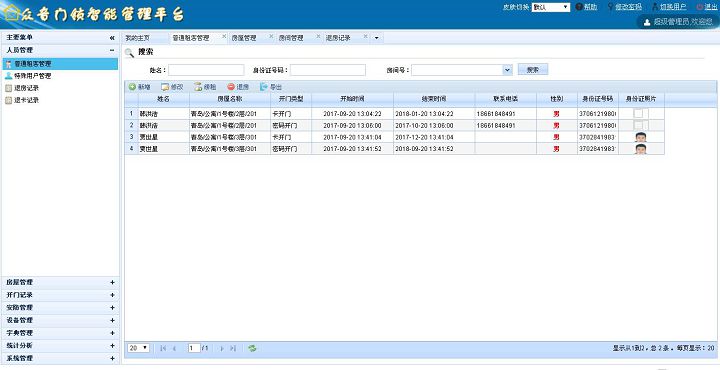Click blank ID photo placeholder in row 2

click(x=641, y=125)
